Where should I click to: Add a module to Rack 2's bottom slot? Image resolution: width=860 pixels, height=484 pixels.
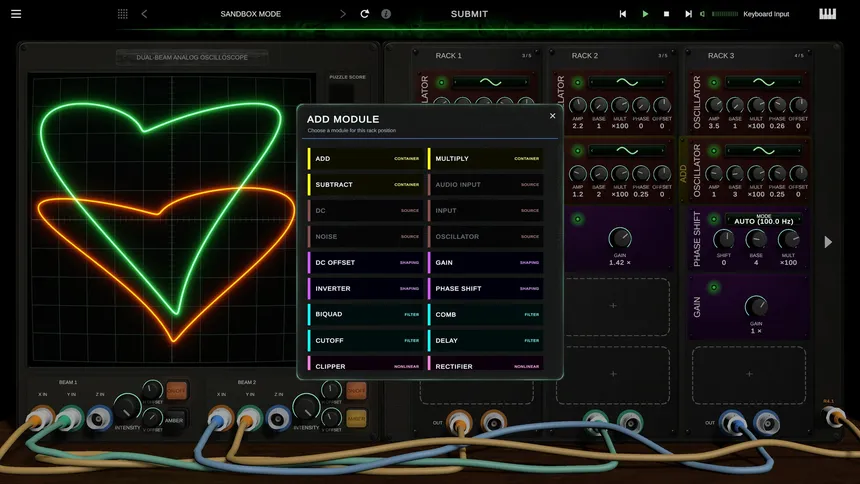tap(613, 374)
